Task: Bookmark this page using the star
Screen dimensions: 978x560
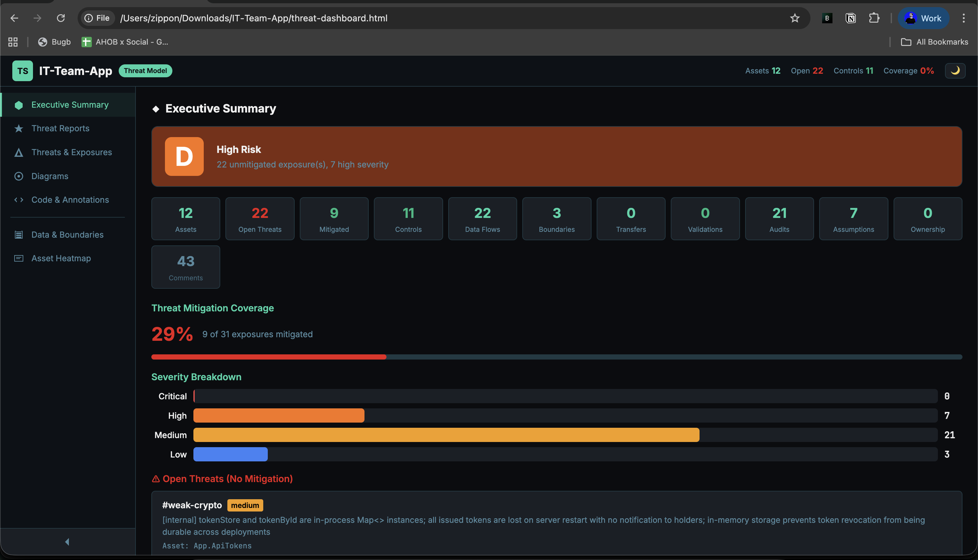Action: click(x=795, y=18)
